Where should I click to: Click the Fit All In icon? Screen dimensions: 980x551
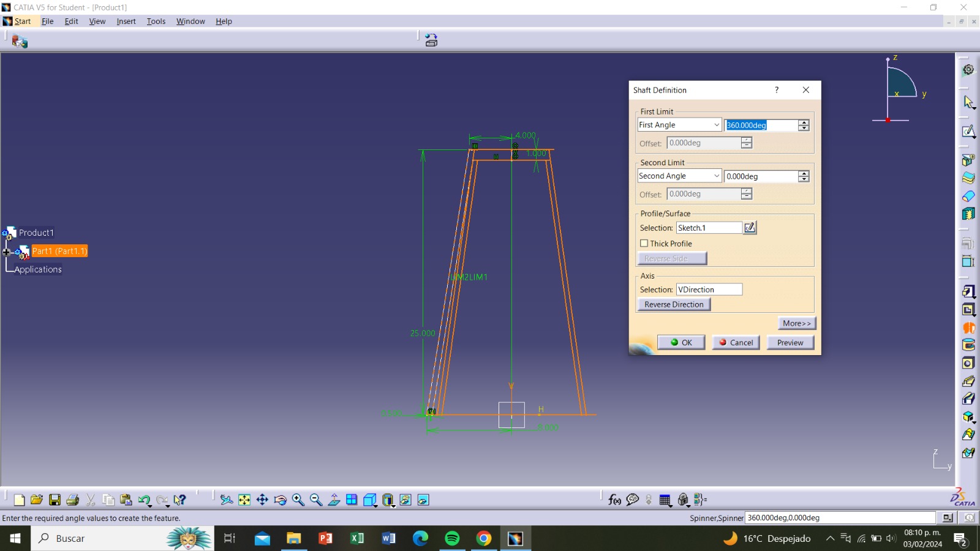pyautogui.click(x=244, y=500)
